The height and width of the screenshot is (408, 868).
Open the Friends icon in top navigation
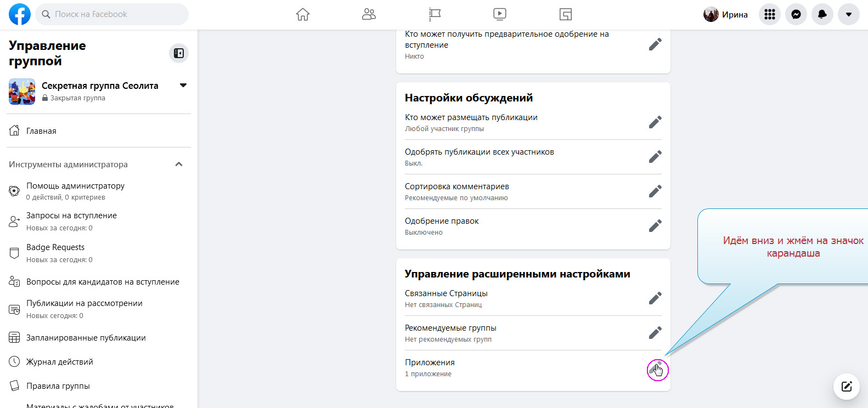pos(369,14)
